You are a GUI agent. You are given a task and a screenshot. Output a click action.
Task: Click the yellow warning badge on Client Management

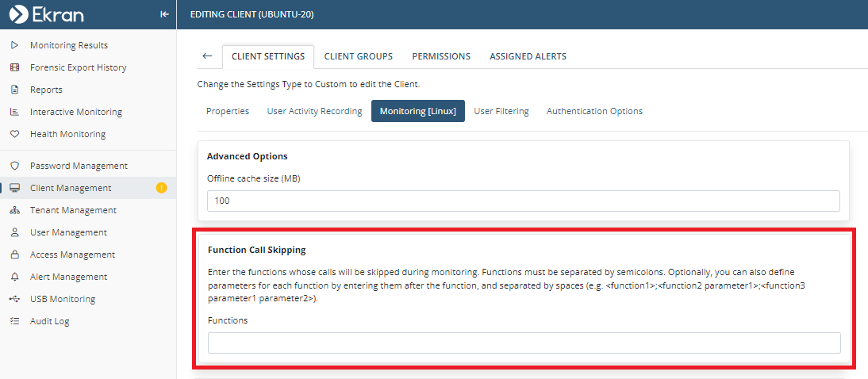click(162, 188)
